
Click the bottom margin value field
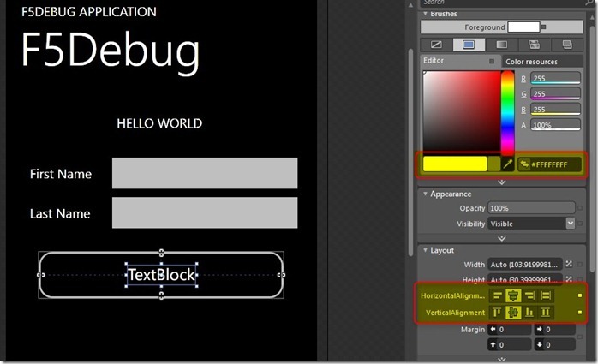pyautogui.click(x=555, y=344)
